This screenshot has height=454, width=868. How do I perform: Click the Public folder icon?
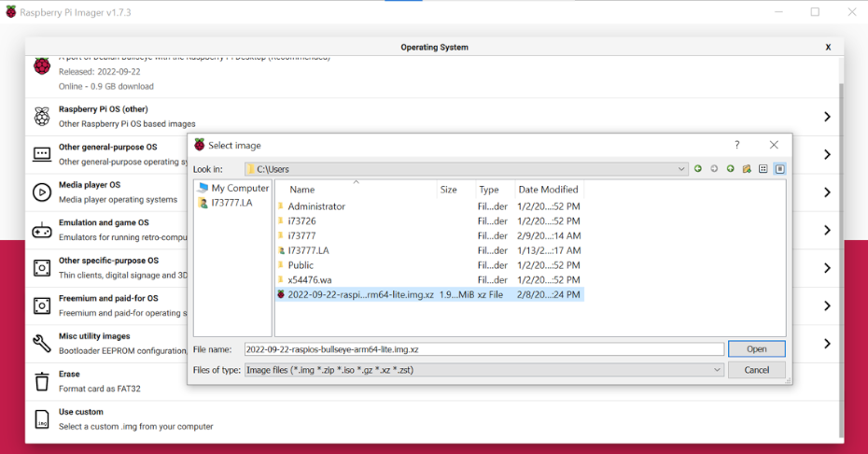click(x=281, y=265)
